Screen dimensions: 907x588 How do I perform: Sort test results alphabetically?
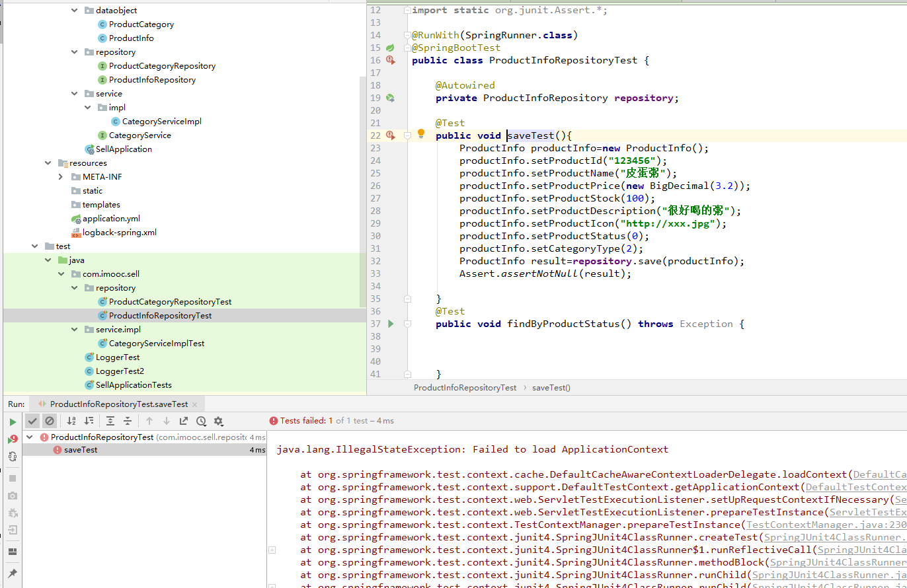click(x=71, y=421)
